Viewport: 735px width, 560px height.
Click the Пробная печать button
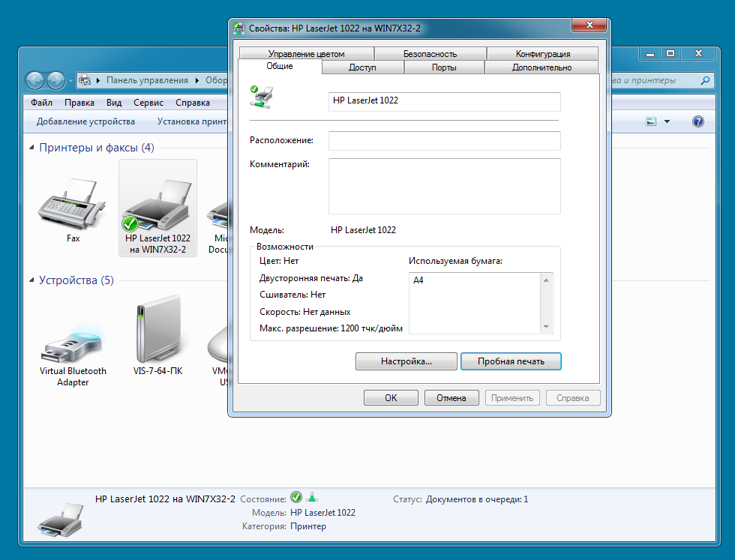pyautogui.click(x=511, y=361)
